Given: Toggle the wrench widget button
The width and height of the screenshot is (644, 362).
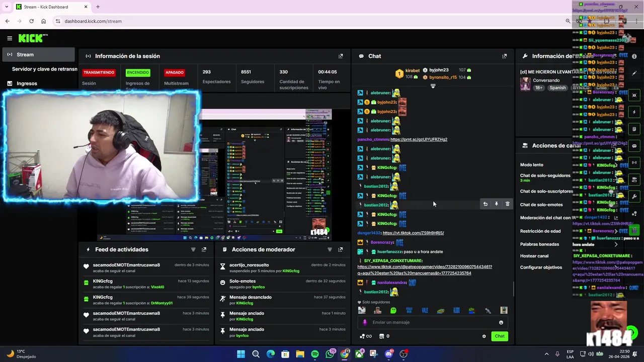Looking at the screenshot, I should 634,196.
